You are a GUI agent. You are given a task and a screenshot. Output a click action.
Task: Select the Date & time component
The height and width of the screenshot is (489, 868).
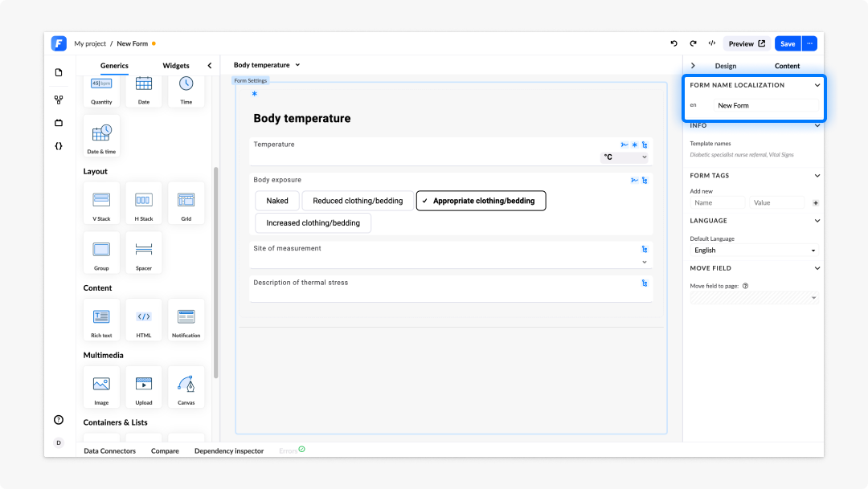pos(101,136)
